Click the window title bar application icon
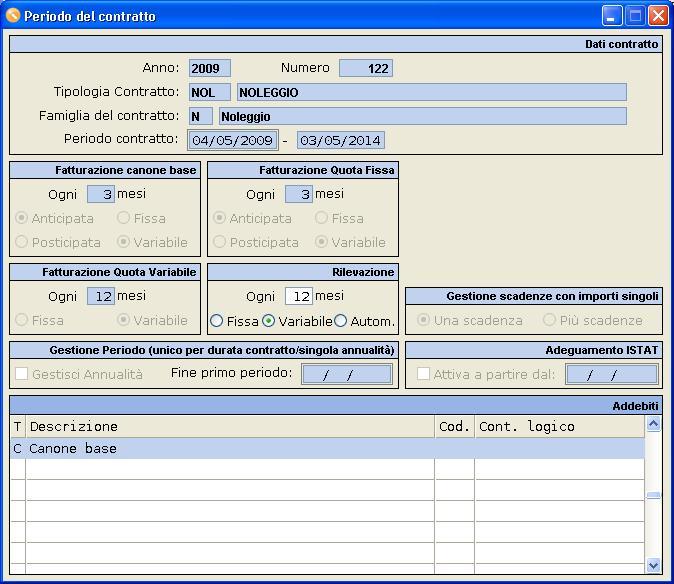The width and height of the screenshot is (674, 584). pyautogui.click(x=13, y=15)
